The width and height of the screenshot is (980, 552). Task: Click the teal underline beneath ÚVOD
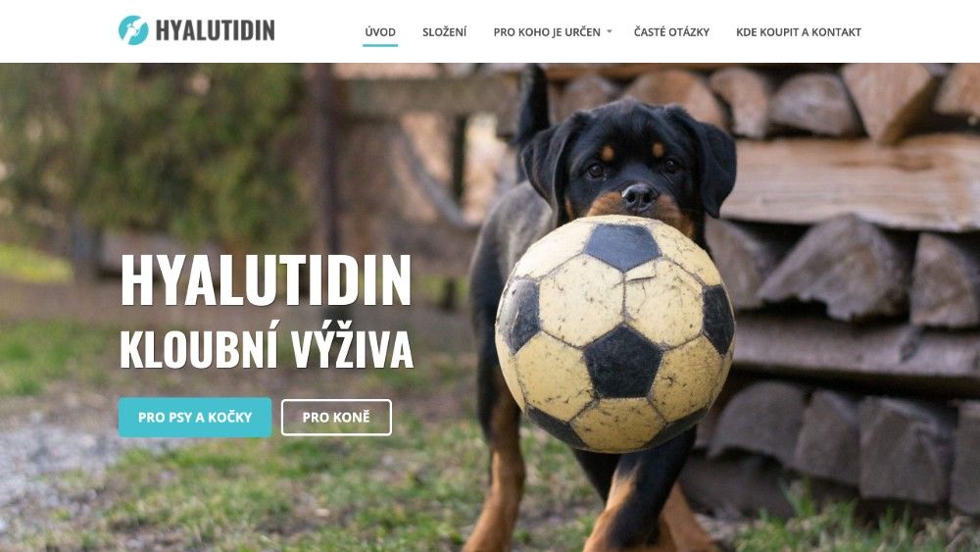click(380, 45)
